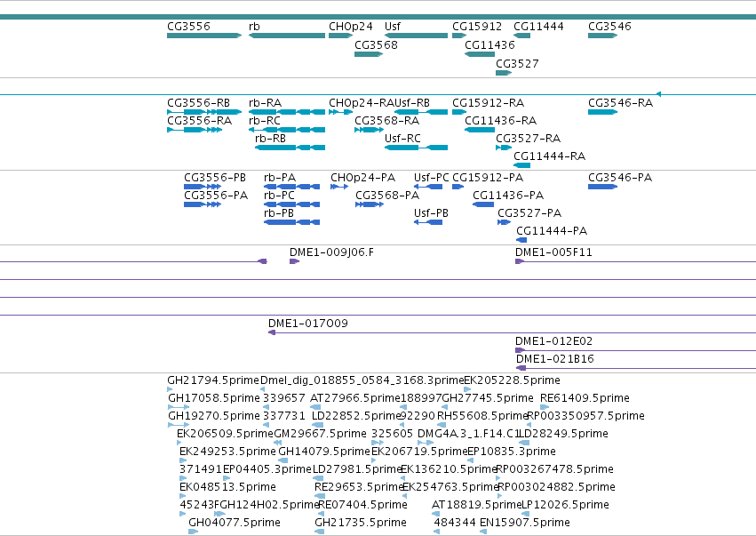The image size is (756, 536).
Task: Select the rb-RB transcript glyph
Action: click(290, 148)
